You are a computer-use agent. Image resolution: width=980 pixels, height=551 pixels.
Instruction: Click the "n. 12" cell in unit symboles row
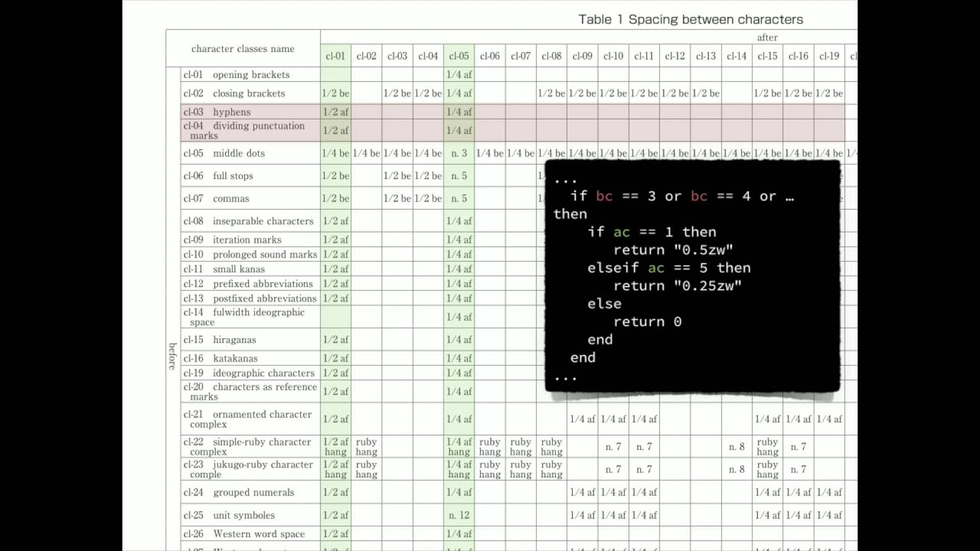tap(459, 516)
